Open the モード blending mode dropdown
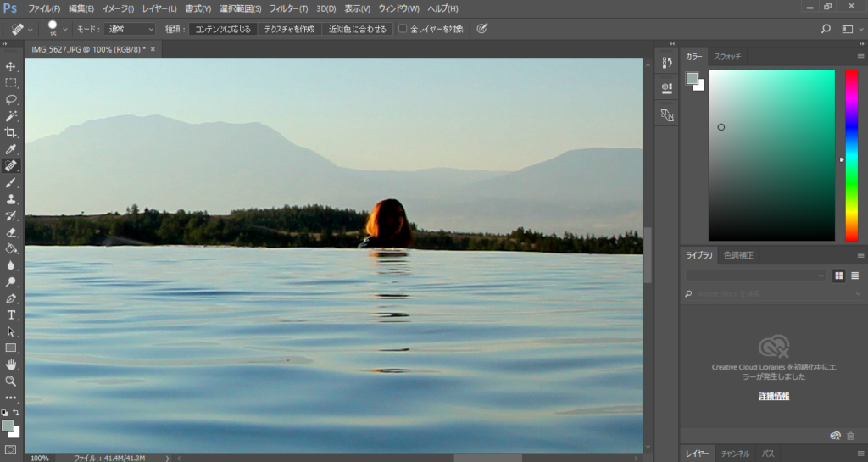Viewport: 868px width, 462px height. [x=130, y=29]
